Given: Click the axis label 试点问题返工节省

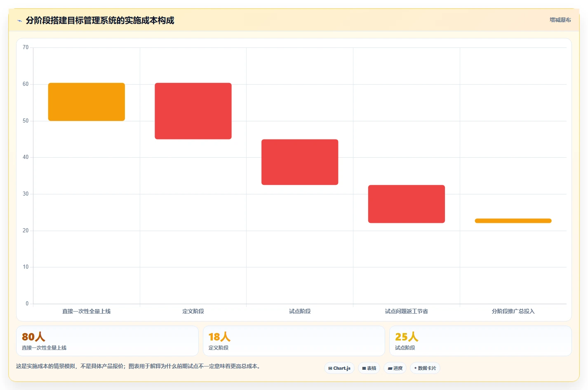Looking at the screenshot, I should tap(407, 311).
